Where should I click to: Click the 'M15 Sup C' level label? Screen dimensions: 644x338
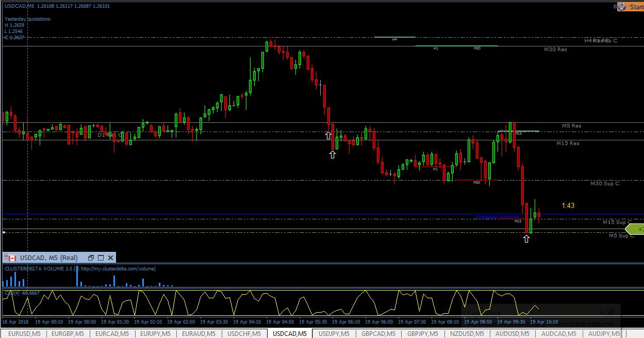point(617,222)
